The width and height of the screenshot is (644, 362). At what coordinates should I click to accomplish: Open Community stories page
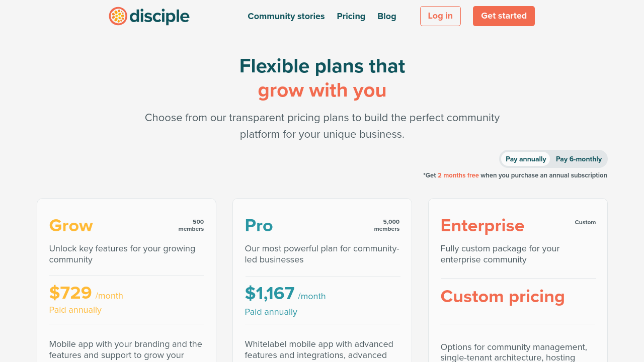(286, 16)
